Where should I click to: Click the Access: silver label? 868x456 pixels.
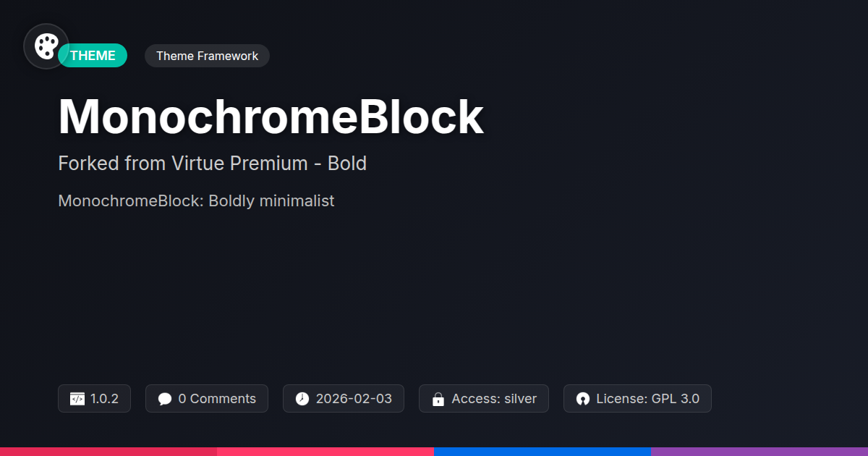494,399
